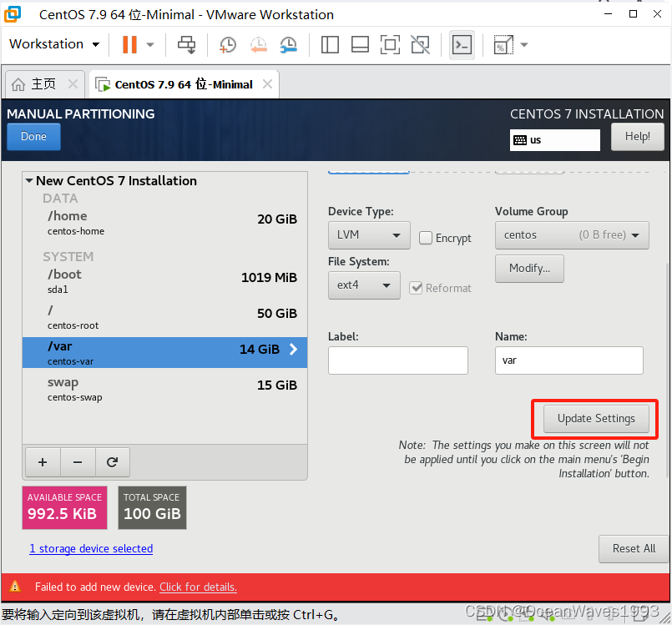Toggle the library sidebar view icon

coord(330,44)
